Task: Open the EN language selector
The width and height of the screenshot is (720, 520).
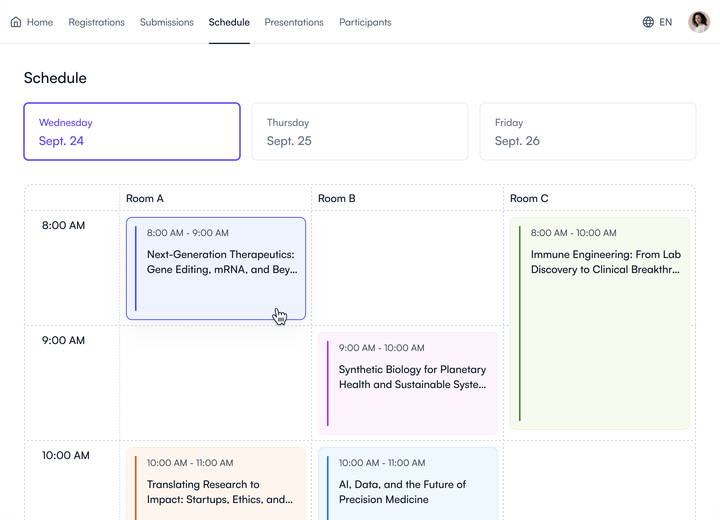Action: (665, 22)
